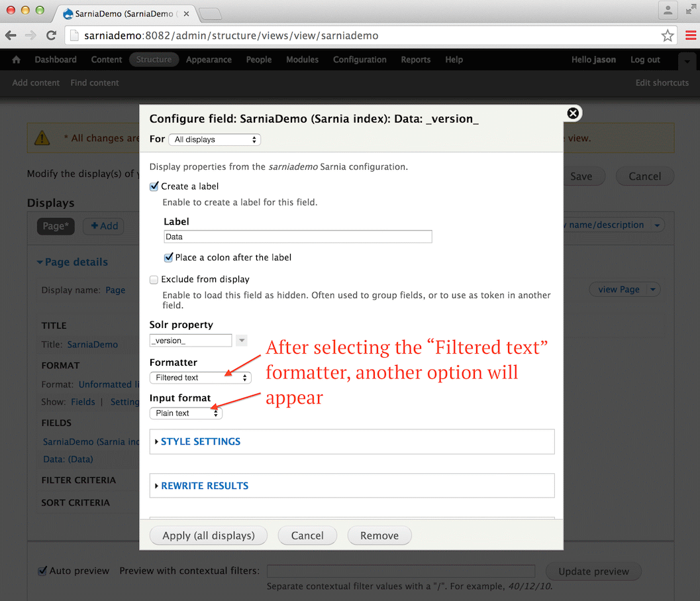700x601 pixels.
Task: Uncheck Create a label checkbox
Action: pyautogui.click(x=154, y=187)
